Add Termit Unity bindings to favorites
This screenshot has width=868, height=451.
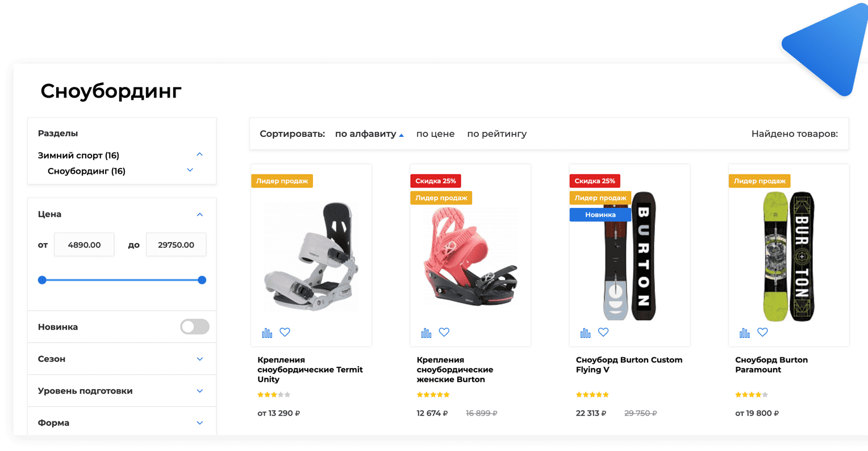pyautogui.click(x=285, y=332)
